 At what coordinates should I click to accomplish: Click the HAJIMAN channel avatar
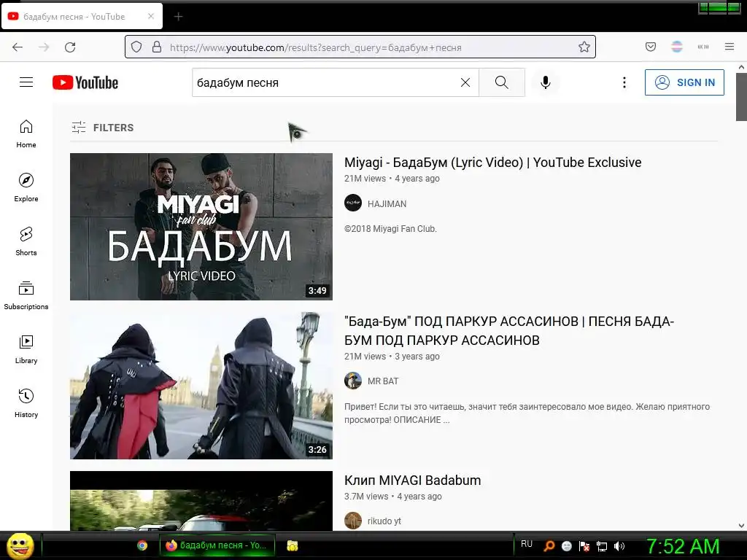pos(353,203)
